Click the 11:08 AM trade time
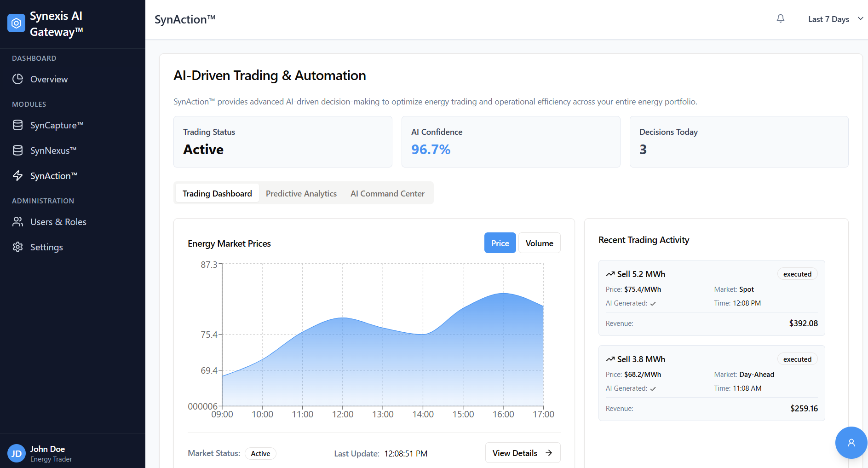Viewport: 868px width, 468px height. [747, 388]
